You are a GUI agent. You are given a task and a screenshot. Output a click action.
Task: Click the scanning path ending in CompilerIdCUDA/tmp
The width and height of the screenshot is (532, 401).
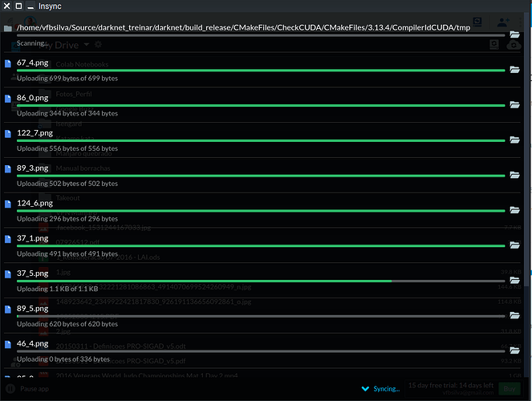click(244, 27)
